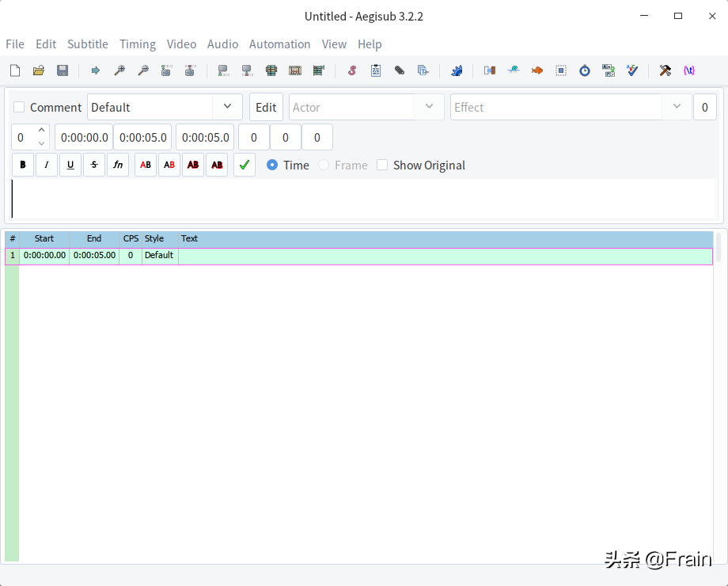The height and width of the screenshot is (586, 728).
Task: Select the Time radio button
Action: (272, 165)
